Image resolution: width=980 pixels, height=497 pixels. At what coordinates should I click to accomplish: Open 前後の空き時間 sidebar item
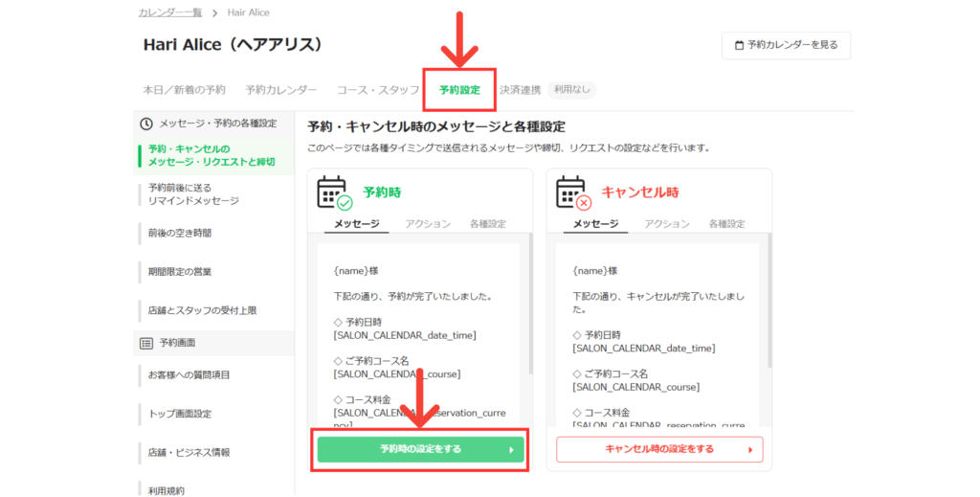click(180, 233)
